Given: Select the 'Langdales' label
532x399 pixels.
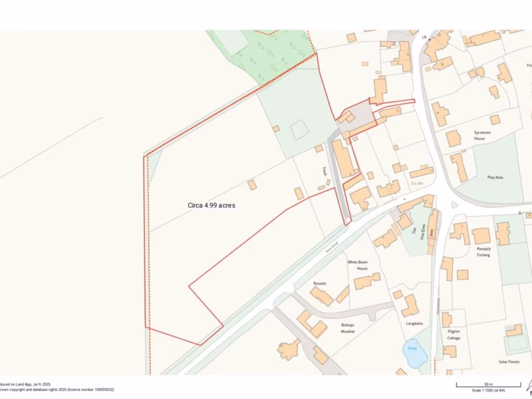Looking at the screenshot, I should pos(414,323).
